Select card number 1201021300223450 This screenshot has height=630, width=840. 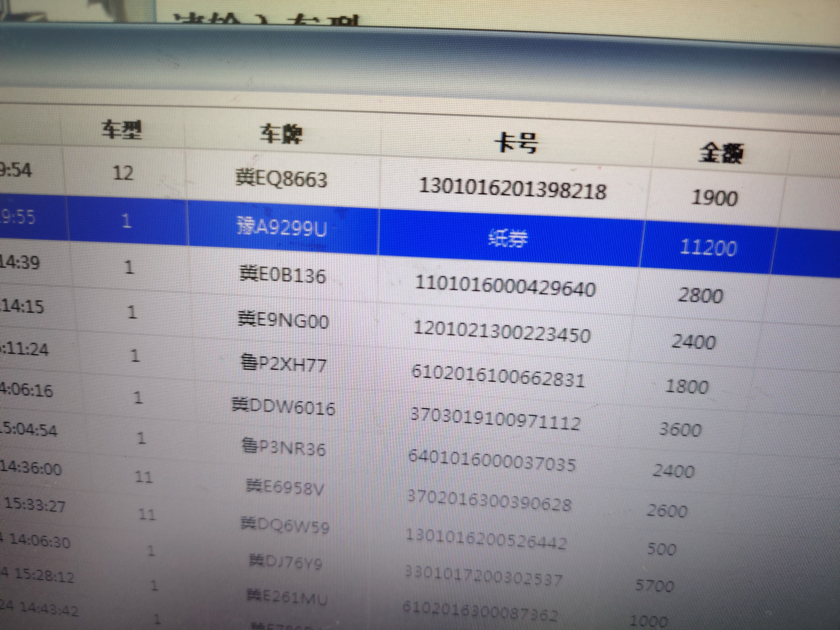pos(502,332)
